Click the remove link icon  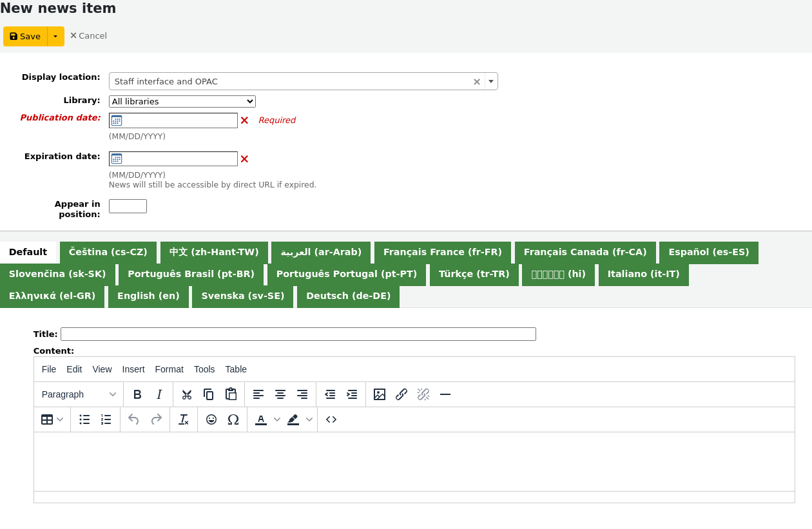[423, 394]
